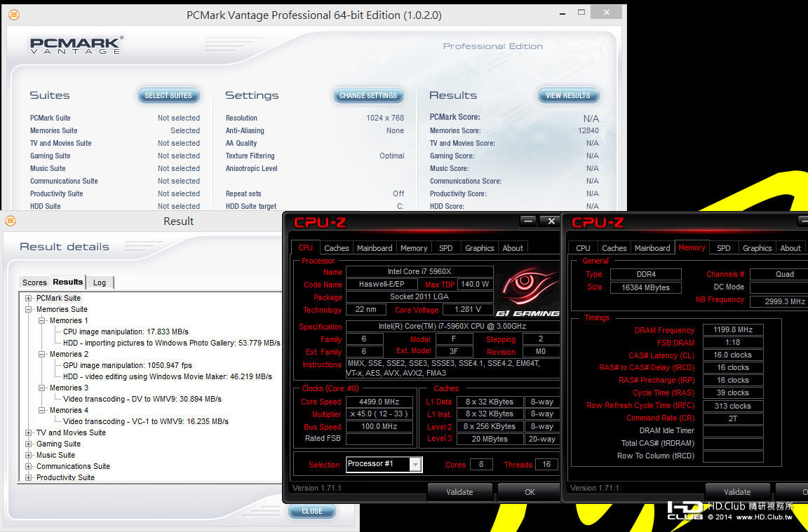Select 'HDD - video editing using Windows Movie Maker' row

coord(168,376)
